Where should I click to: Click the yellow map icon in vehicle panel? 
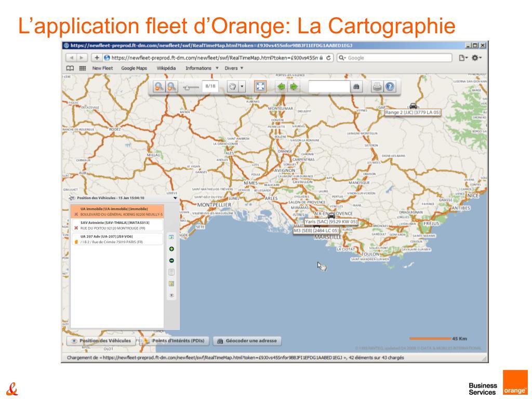171,284
